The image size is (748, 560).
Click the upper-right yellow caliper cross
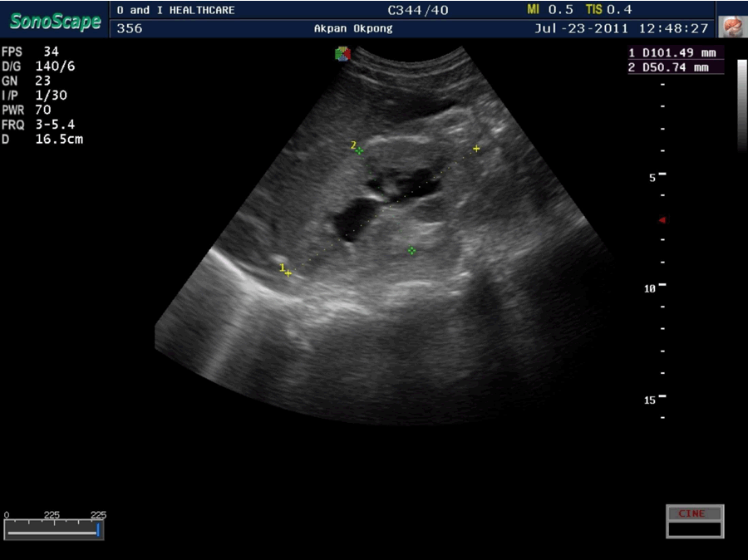(x=476, y=149)
